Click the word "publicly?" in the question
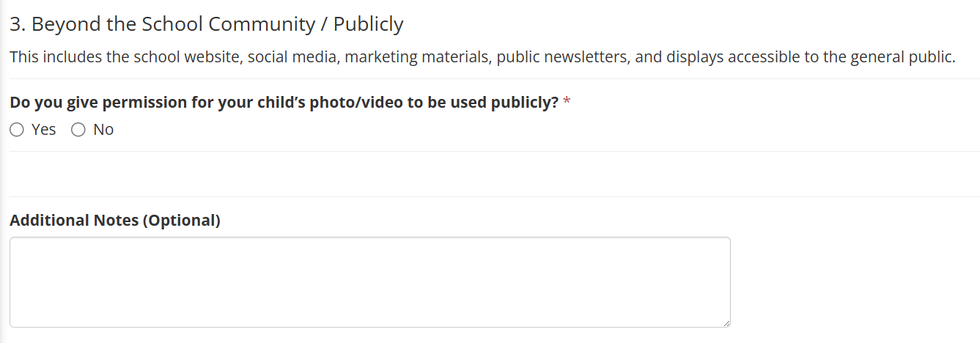 coord(525,103)
